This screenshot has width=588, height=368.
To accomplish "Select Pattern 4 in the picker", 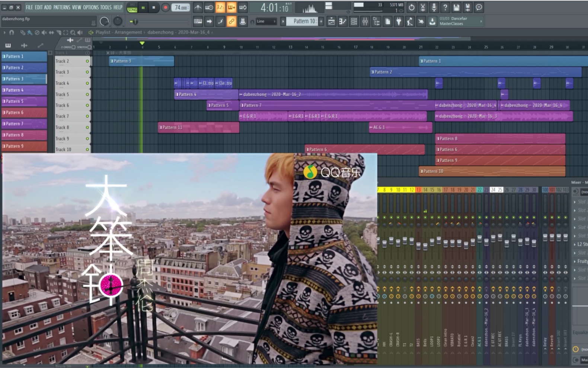I will 24,90.
